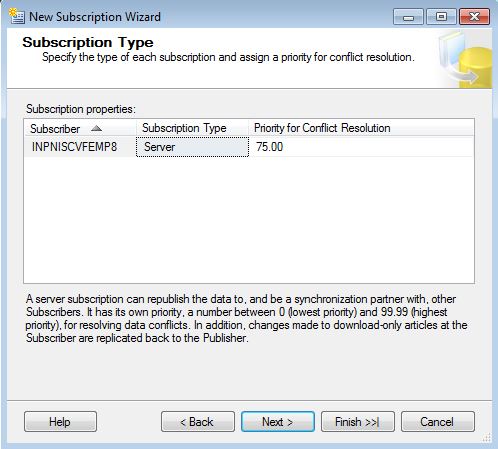Click the wizard icon in the title bar
The image size is (498, 449).
17,16
